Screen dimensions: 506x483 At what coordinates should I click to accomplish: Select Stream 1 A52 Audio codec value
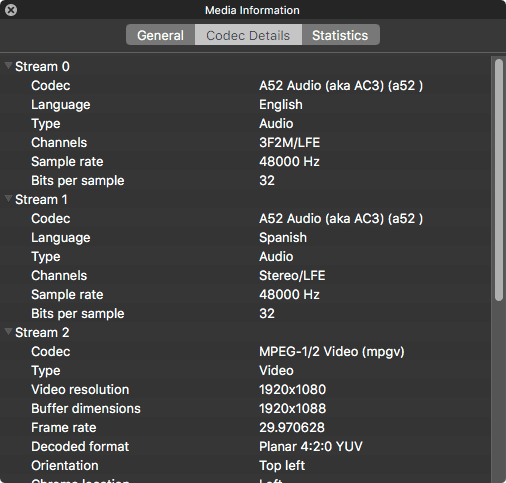click(341, 219)
